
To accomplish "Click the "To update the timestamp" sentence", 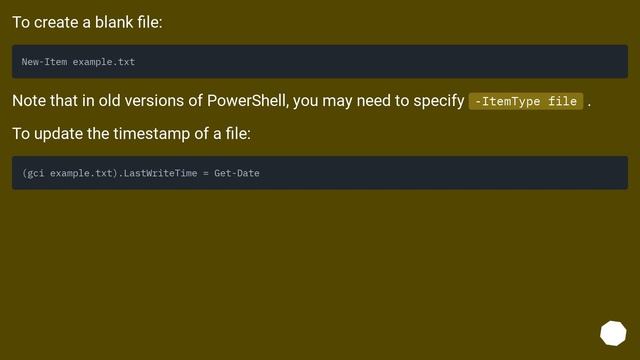I will [131, 134].
